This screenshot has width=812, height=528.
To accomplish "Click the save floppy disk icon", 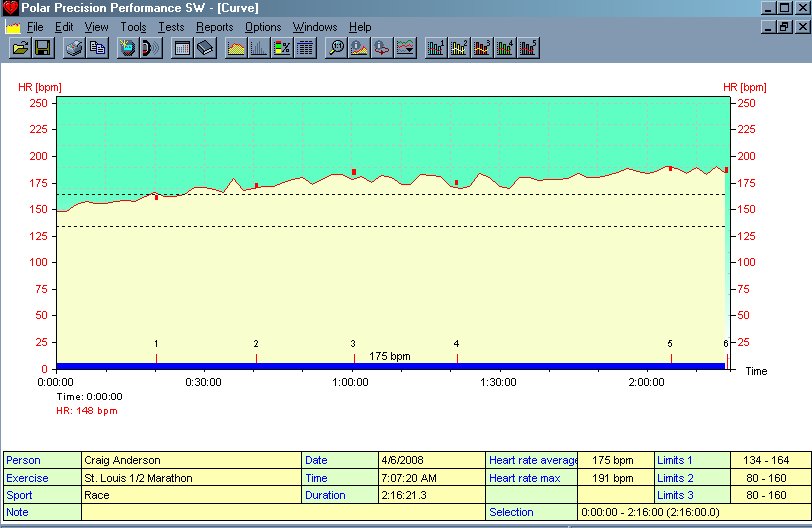I will pos(43,48).
